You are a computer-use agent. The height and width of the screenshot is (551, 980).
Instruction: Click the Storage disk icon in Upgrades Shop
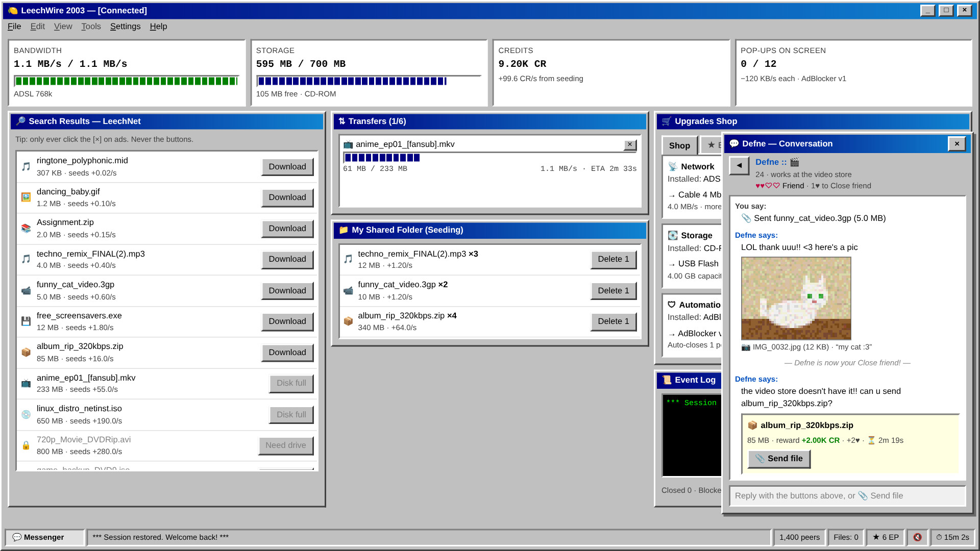tap(673, 236)
